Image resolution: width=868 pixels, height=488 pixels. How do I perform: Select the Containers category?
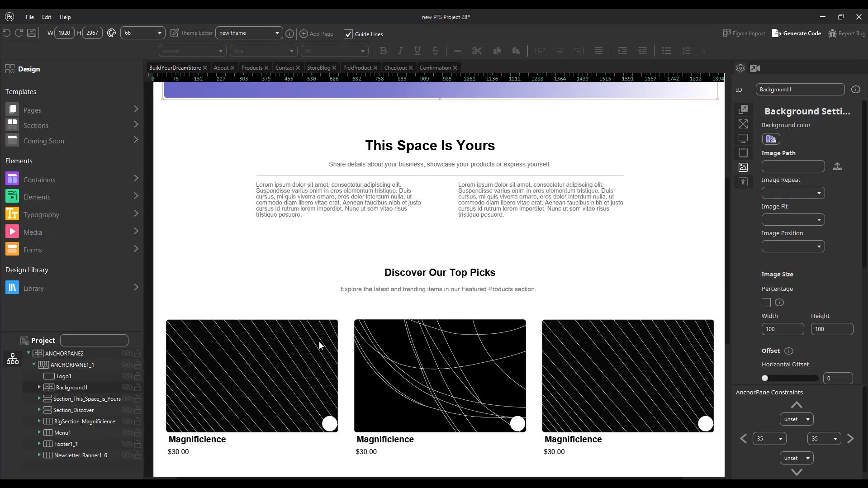click(x=38, y=180)
